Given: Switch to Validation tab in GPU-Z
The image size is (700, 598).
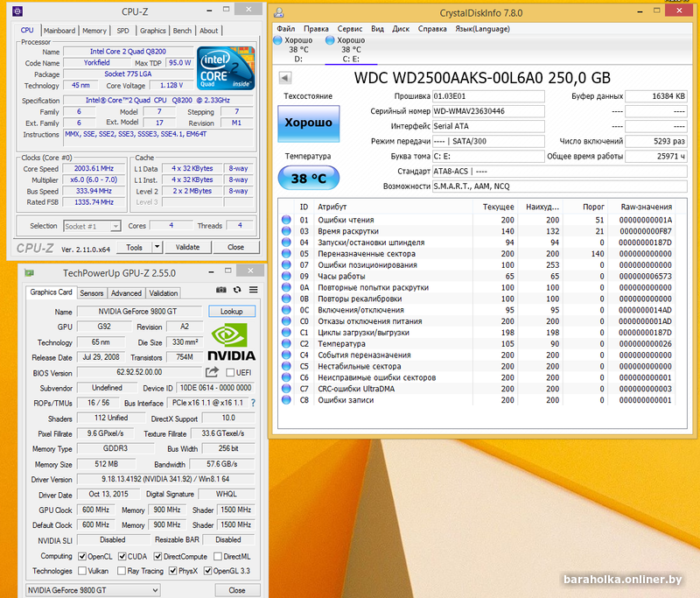Looking at the screenshot, I should 163,293.
